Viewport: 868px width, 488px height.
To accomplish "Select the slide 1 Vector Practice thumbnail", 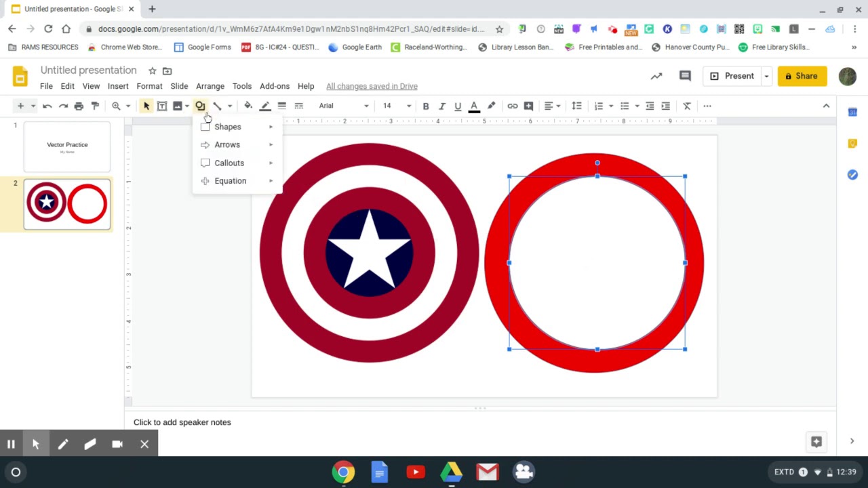I will click(x=67, y=147).
